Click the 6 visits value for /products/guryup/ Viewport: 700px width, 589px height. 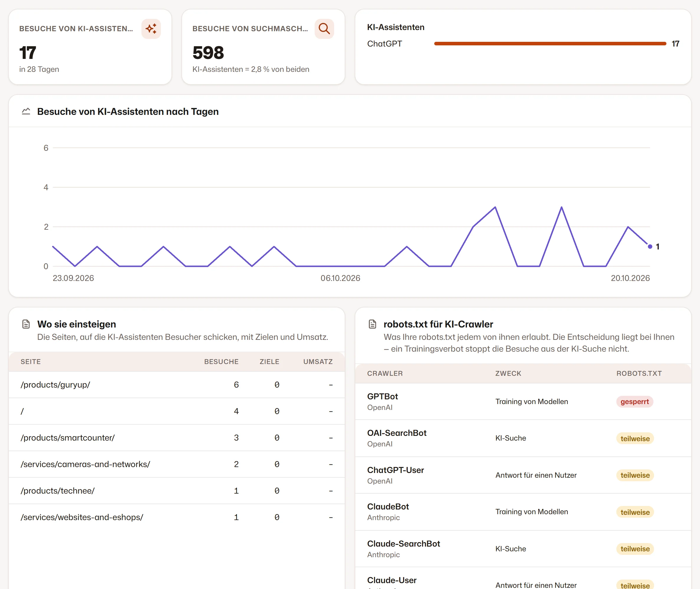[x=236, y=385]
